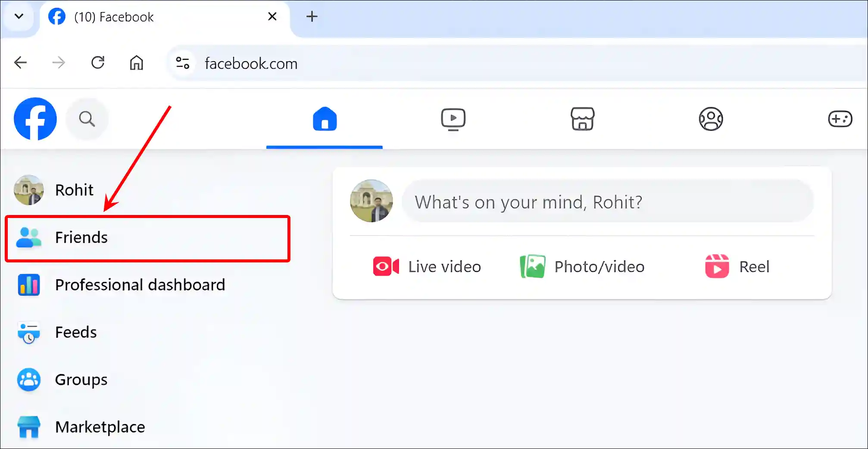Open Marketplace in the left sidebar
The image size is (868, 449).
pyautogui.click(x=147, y=427)
